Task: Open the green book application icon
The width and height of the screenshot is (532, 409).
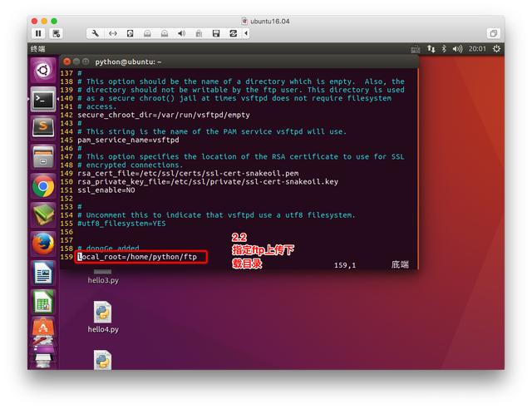Action: [43, 214]
